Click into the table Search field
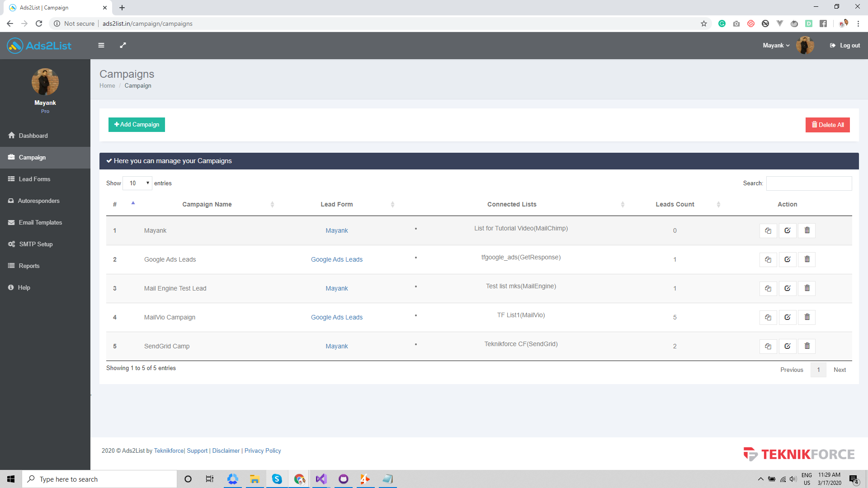This screenshot has width=868, height=488. [809, 183]
